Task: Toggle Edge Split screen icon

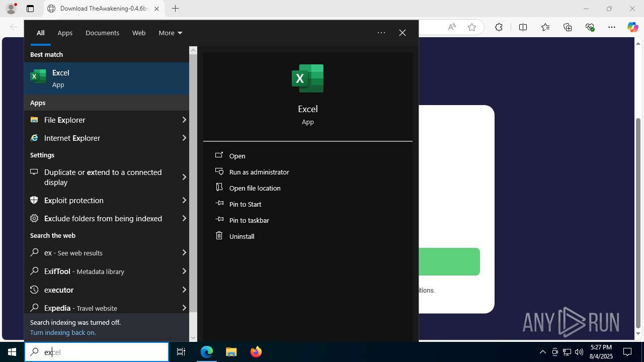Action: (x=523, y=27)
